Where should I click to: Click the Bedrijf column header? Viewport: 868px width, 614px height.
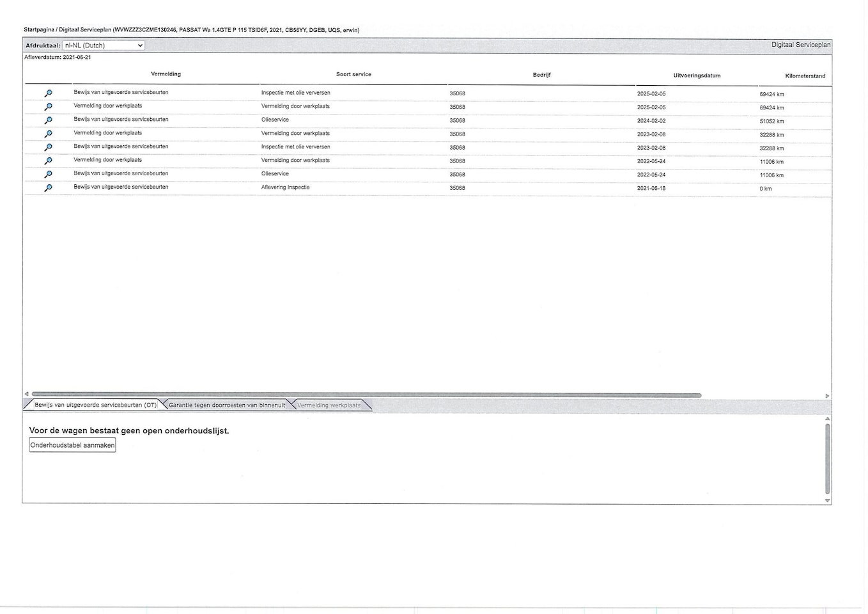541,75
